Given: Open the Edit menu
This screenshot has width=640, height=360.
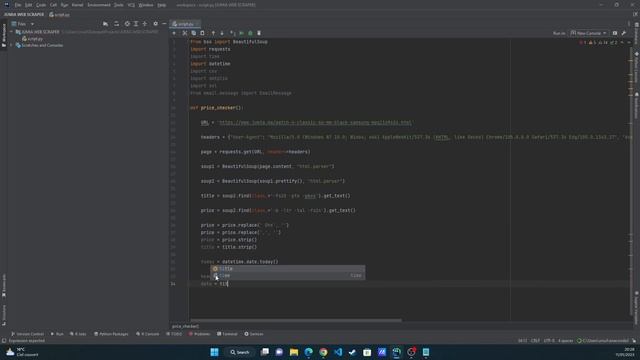Looking at the screenshot, I should coord(29,5).
